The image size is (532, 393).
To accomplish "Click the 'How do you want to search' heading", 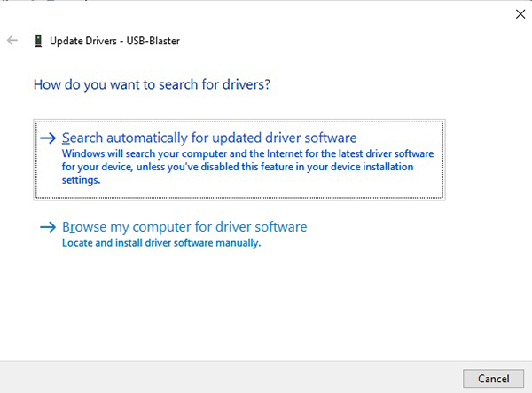I will tap(152, 85).
